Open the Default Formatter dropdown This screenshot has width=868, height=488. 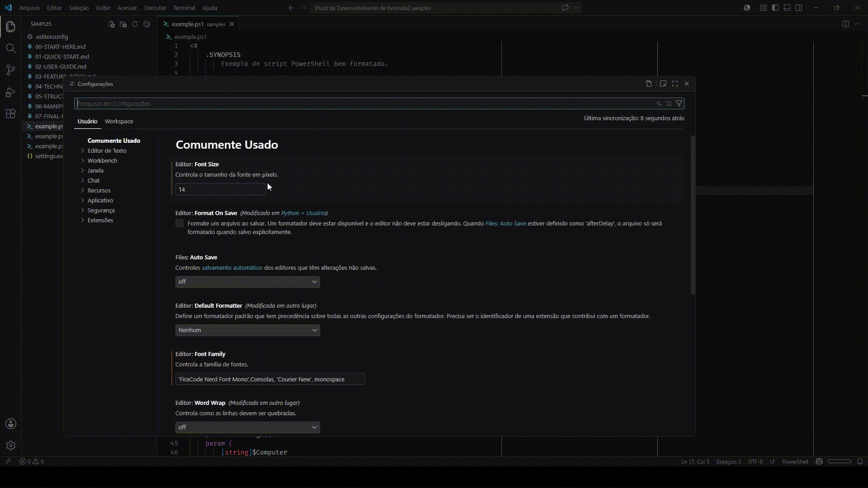(247, 330)
